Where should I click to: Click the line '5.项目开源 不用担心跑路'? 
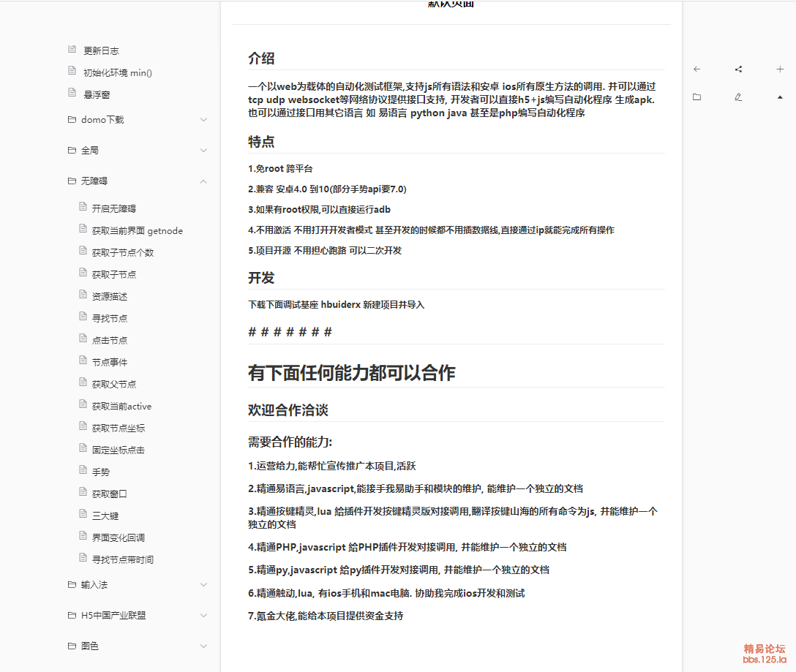(325, 250)
